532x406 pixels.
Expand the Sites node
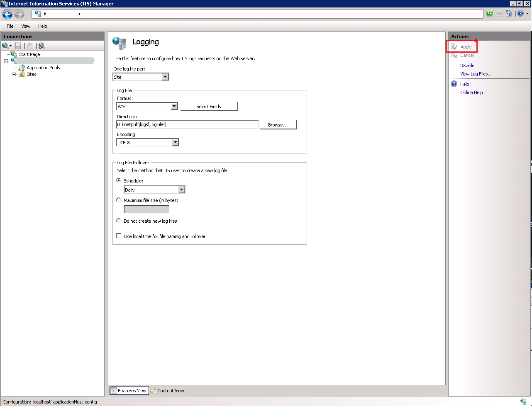(14, 74)
